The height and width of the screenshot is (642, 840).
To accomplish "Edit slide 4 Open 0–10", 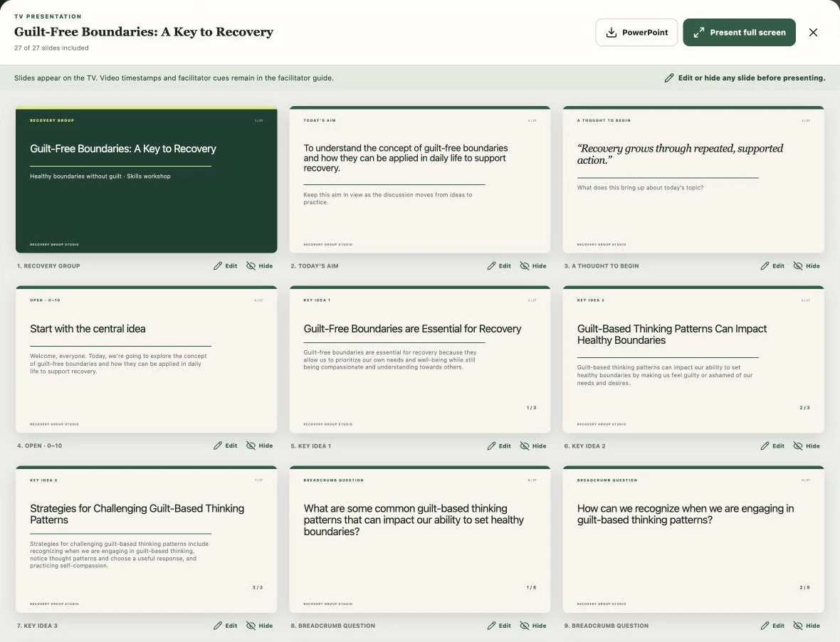I will point(226,446).
